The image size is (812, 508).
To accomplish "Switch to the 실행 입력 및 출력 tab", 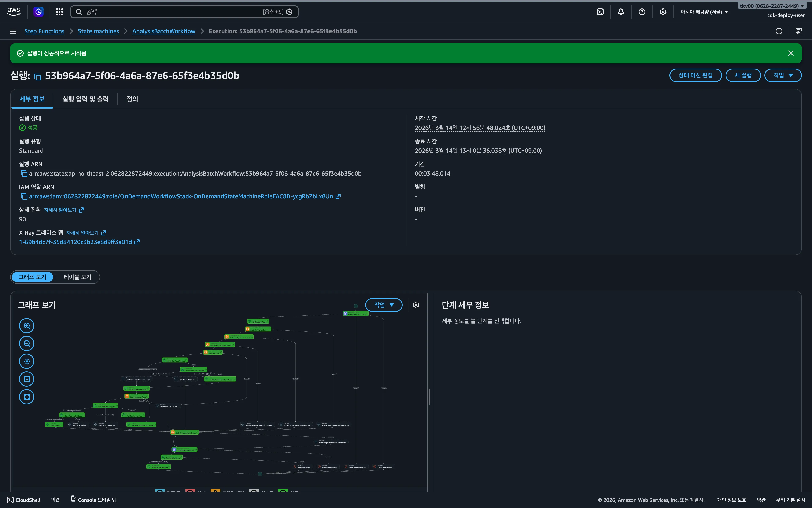I will tap(85, 99).
